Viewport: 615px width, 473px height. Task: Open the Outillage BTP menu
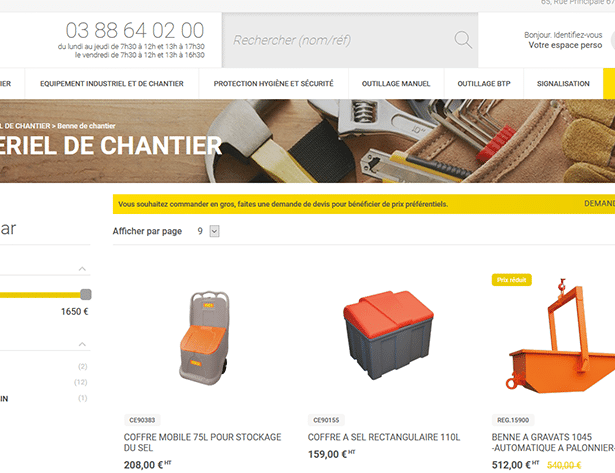pos(484,84)
